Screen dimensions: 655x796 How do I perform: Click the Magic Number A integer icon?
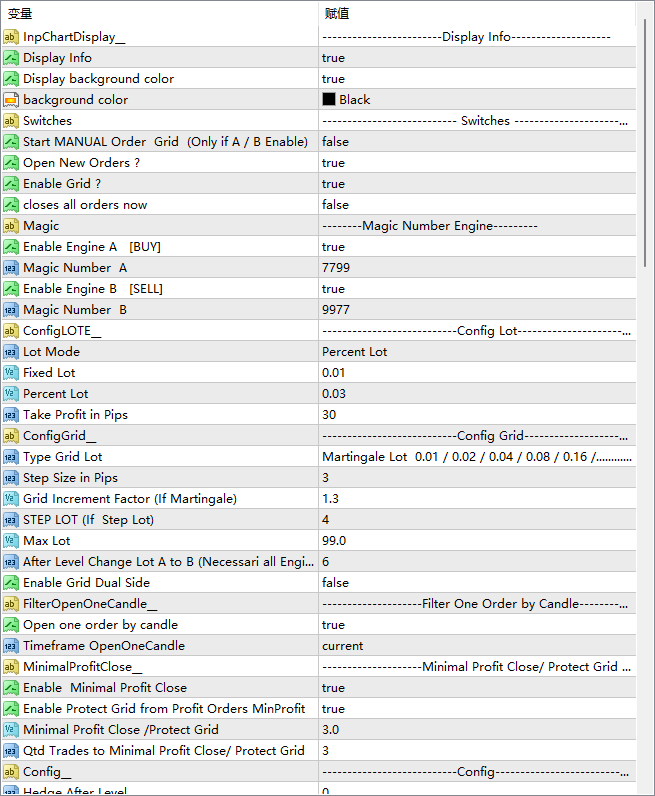[11, 268]
